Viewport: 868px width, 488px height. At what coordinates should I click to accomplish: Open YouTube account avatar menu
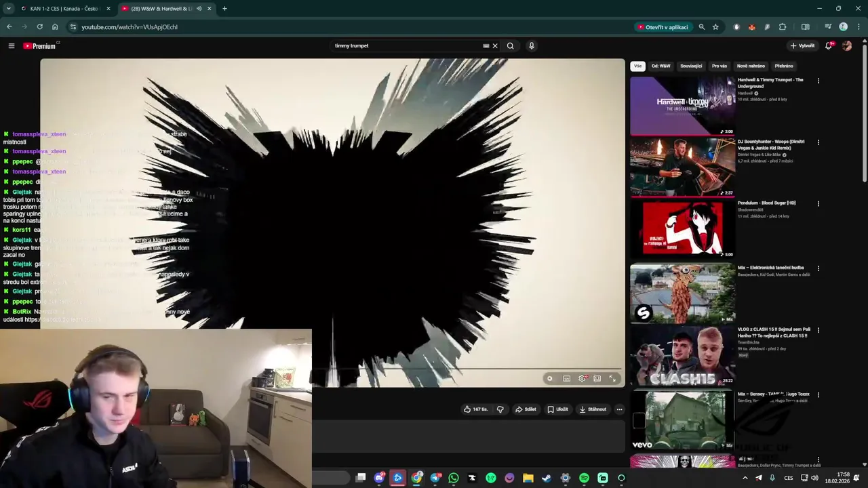(846, 46)
